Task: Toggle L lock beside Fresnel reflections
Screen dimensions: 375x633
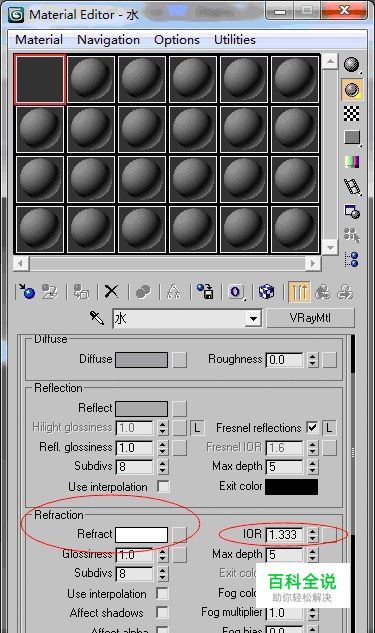Action: tap(329, 428)
